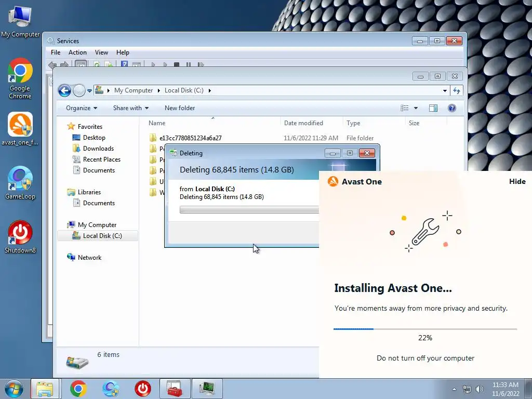Viewport: 532px width, 399px height.
Task: Open Documents under Libraries
Action: [99, 203]
